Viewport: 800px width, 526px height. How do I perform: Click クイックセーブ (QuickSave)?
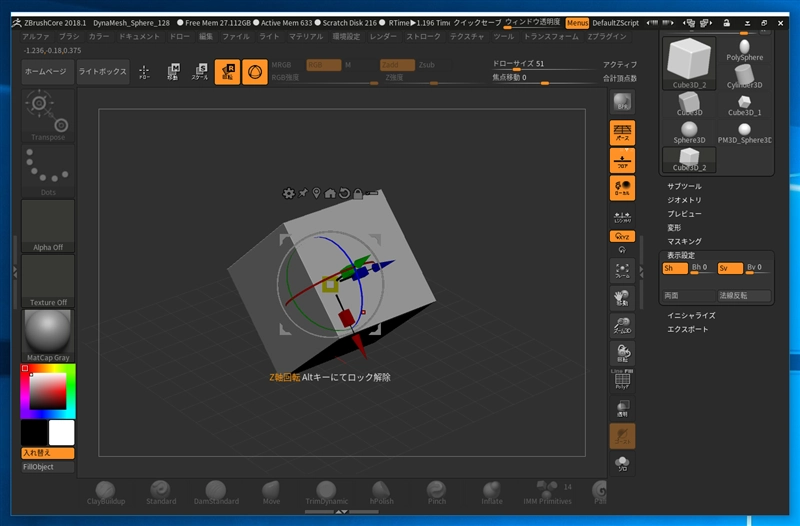coord(478,23)
